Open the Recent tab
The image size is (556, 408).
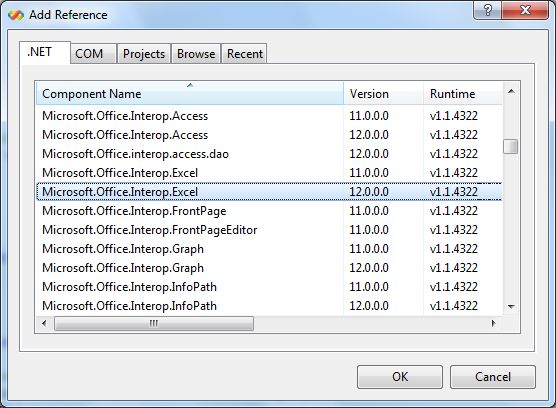(244, 54)
